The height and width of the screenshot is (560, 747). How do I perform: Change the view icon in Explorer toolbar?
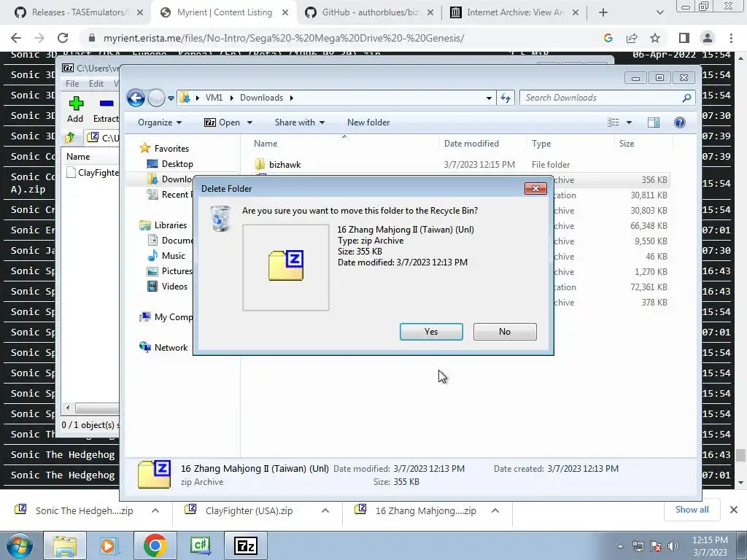(x=613, y=122)
